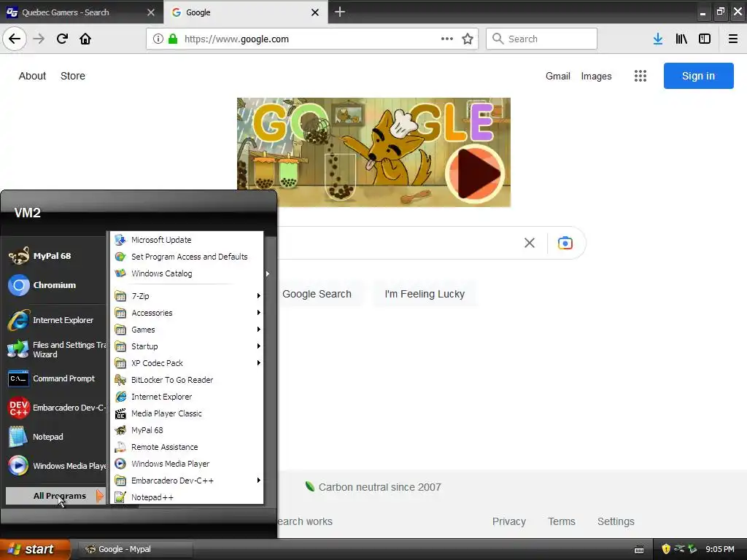
Task: Launch Embarcadero Dev-C++ in left start column
Action: (x=55, y=408)
